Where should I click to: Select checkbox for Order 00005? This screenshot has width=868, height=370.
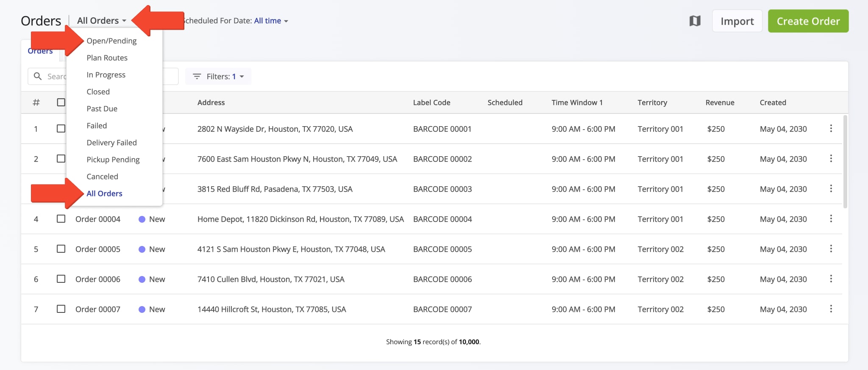(61, 249)
